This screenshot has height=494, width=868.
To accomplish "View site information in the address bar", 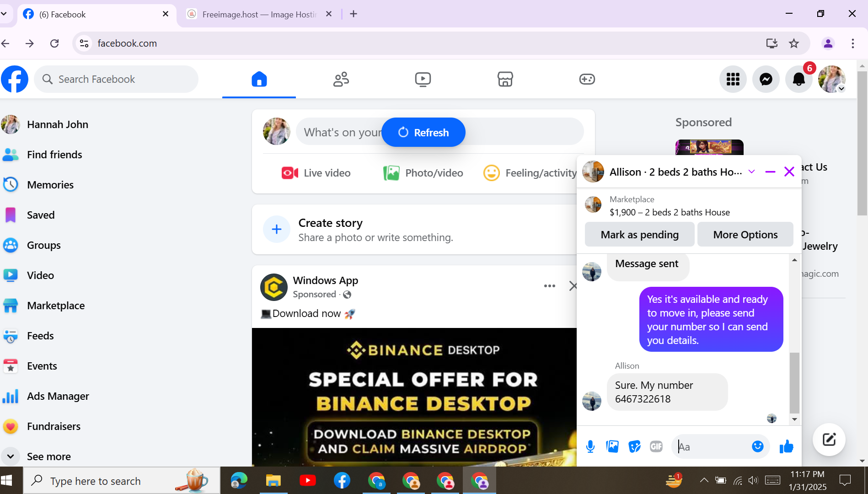I will (84, 43).
